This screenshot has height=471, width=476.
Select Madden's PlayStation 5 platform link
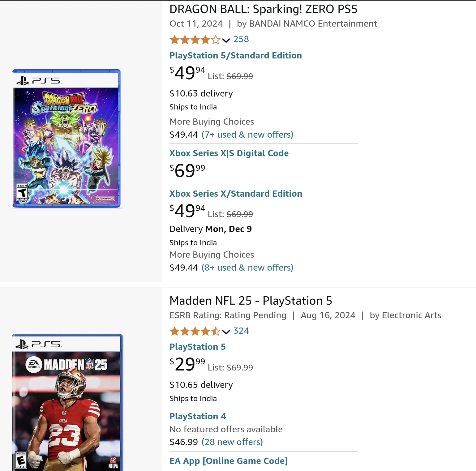[x=197, y=347]
